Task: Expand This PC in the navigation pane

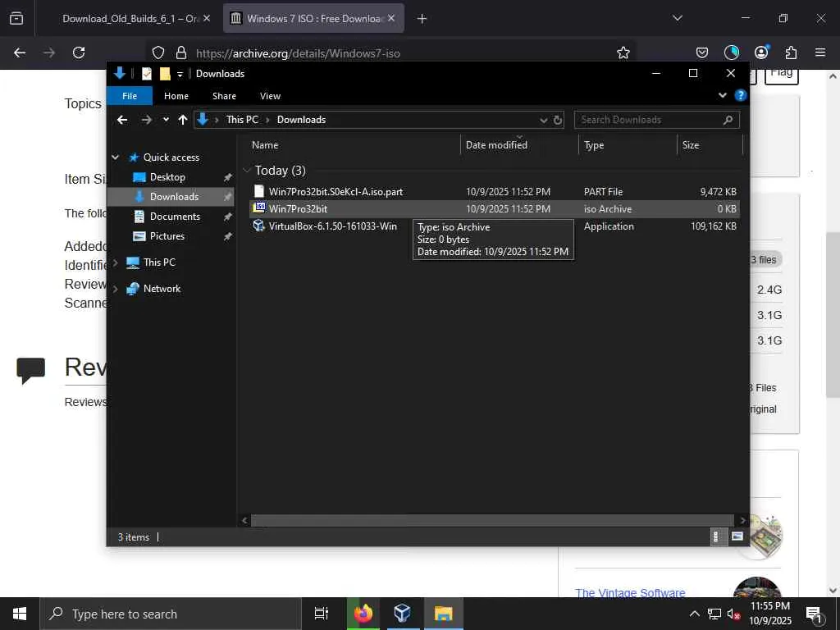Action: tap(115, 262)
